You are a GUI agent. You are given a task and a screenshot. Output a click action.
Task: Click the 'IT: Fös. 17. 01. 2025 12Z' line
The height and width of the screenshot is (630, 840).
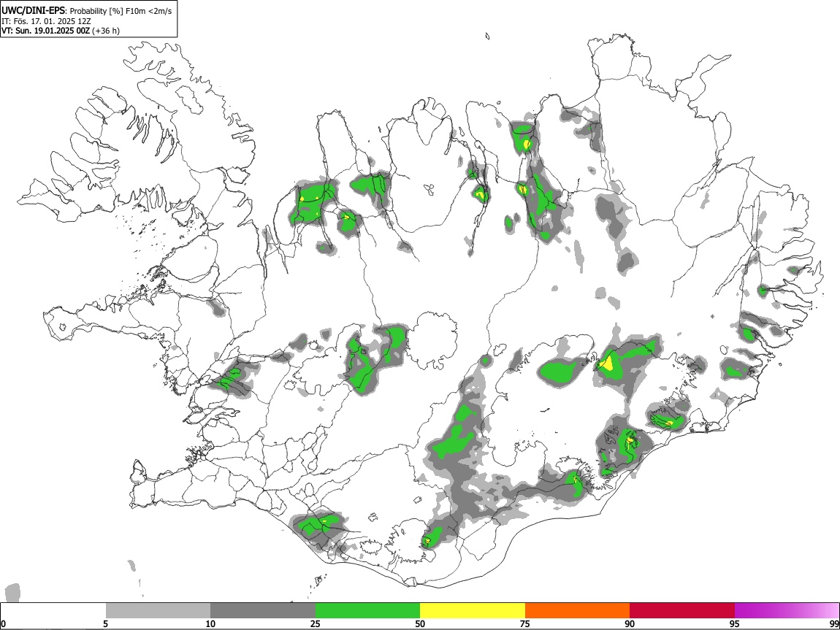[x=46, y=21]
